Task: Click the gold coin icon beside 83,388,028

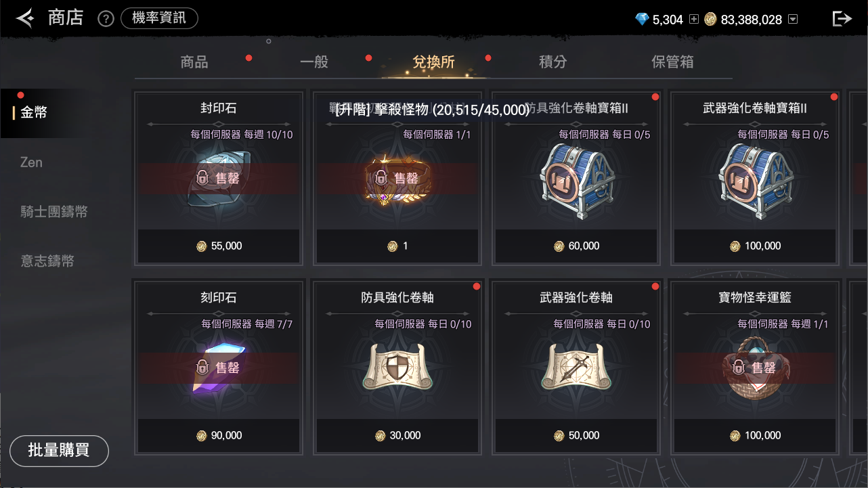Action: tap(711, 20)
